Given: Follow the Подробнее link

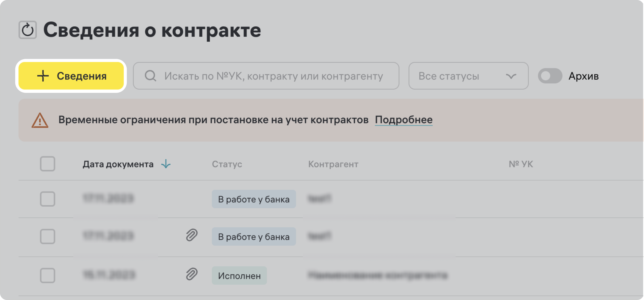Looking at the screenshot, I should 404,120.
